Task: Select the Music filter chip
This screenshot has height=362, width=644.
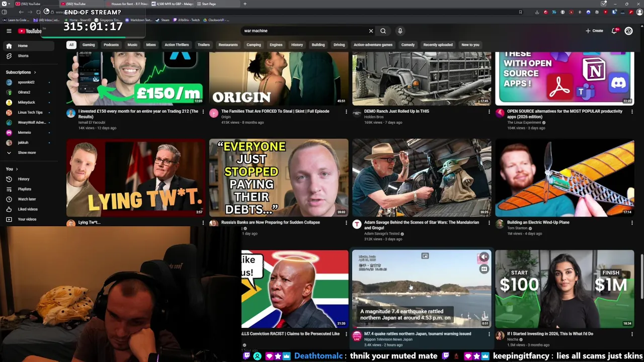Action: [132, 45]
